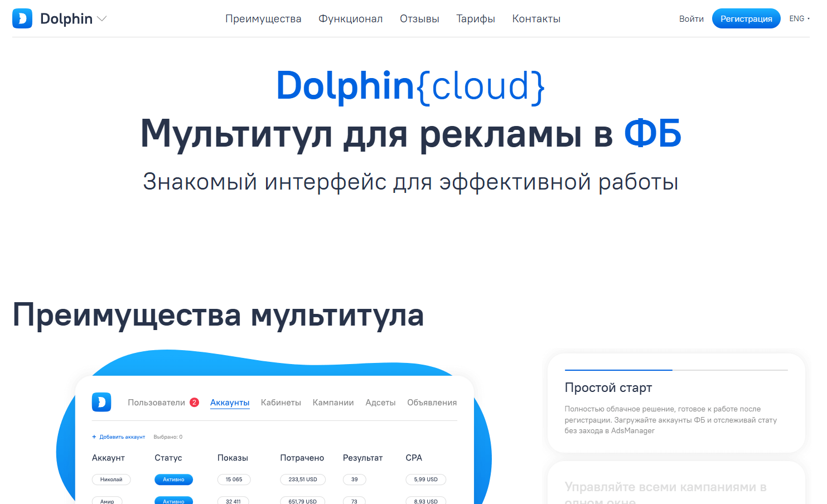Open the ENG language switcher
The image size is (827, 504).
(799, 18)
